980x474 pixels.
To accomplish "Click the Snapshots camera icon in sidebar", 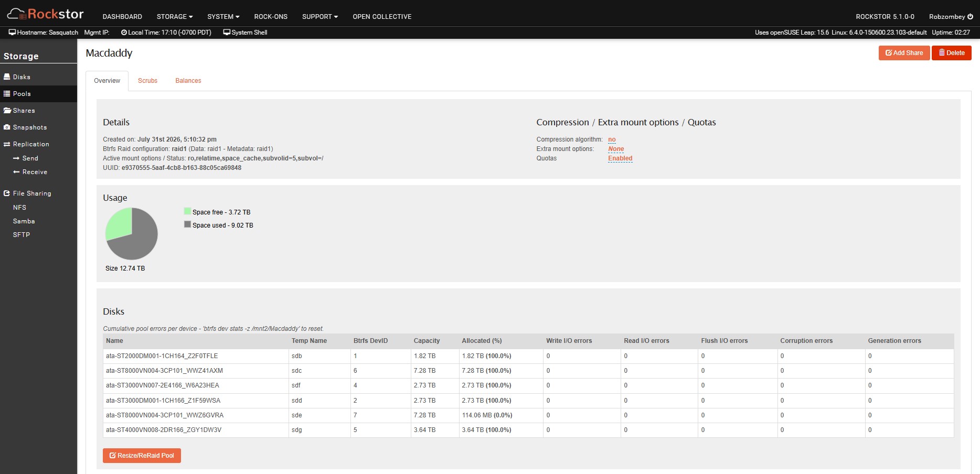I will pyautogui.click(x=7, y=127).
